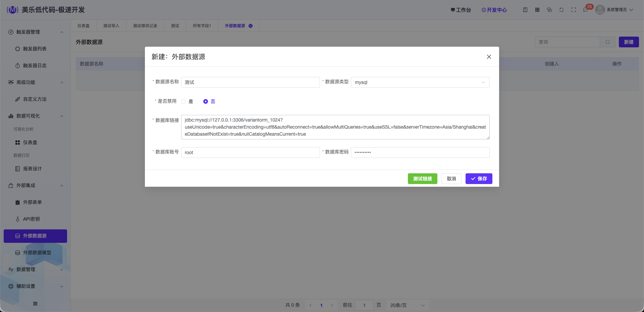The image size is (644, 312).
Task: Open 自定义方法 in the sidebar
Action: tap(35, 99)
